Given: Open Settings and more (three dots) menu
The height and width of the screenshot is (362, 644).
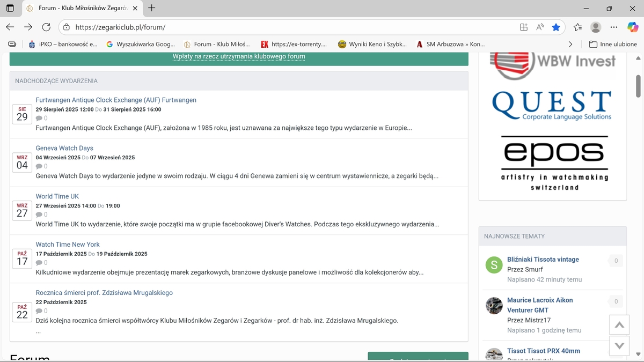Looking at the screenshot, I should click(x=616, y=27).
